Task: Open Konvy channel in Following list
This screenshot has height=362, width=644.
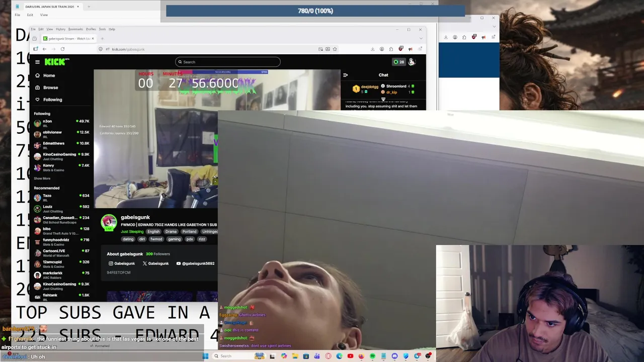Action: [x=61, y=167]
